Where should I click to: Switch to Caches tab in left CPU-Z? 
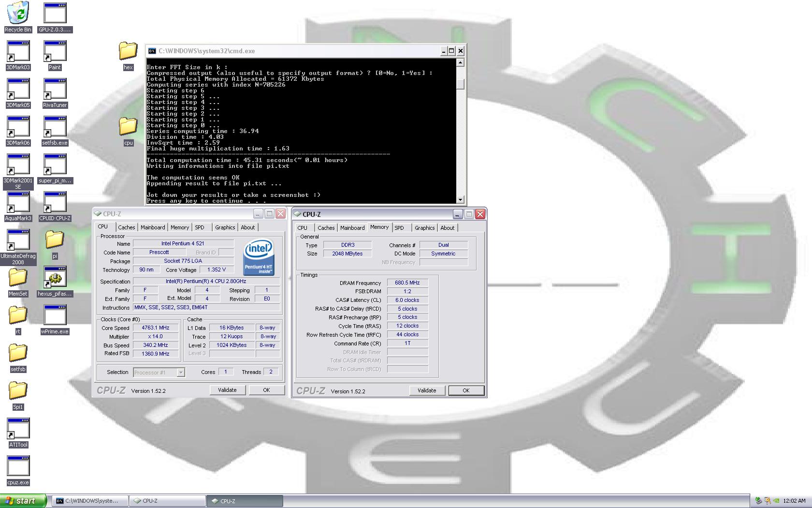(127, 227)
